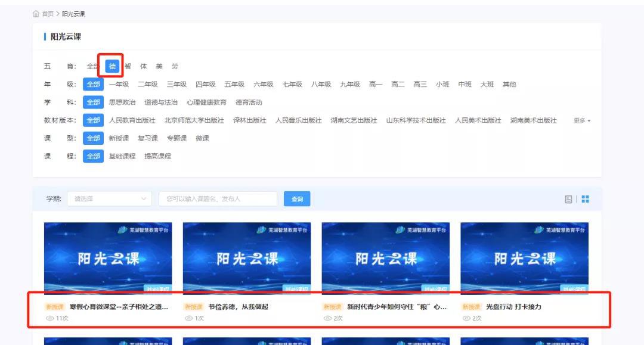Select 心理健康教育 subject filter
644x345 pixels.
(206, 102)
